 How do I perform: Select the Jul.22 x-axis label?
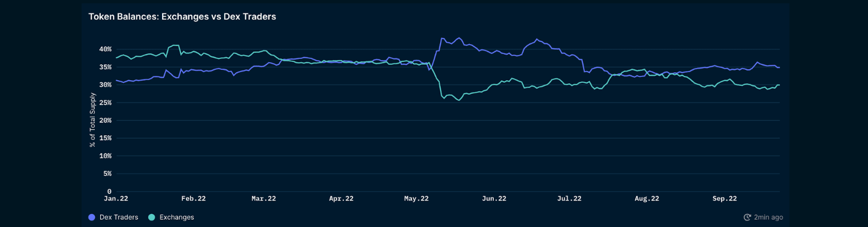click(x=569, y=199)
